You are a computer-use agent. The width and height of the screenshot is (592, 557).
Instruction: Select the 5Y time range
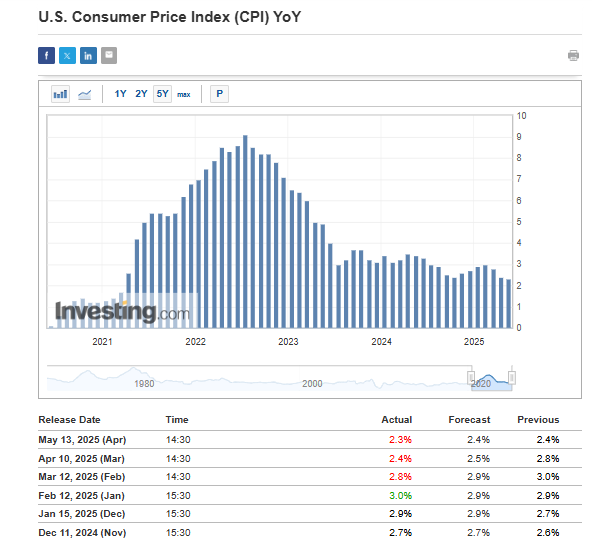pyautogui.click(x=162, y=94)
